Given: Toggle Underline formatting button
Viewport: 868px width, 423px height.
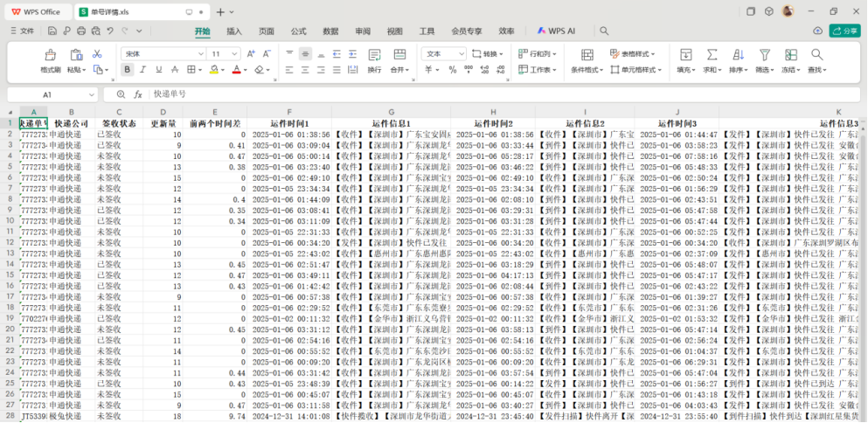Looking at the screenshot, I should pyautogui.click(x=159, y=70).
